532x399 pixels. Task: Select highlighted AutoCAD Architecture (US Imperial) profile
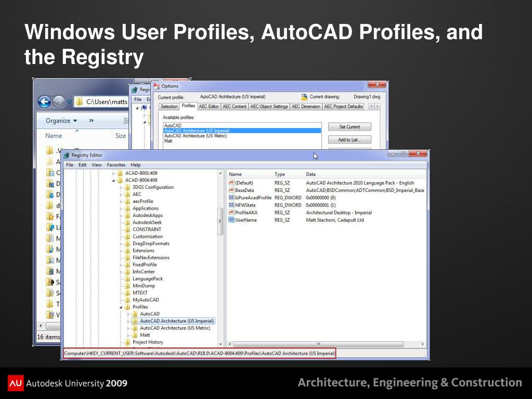tap(242, 131)
